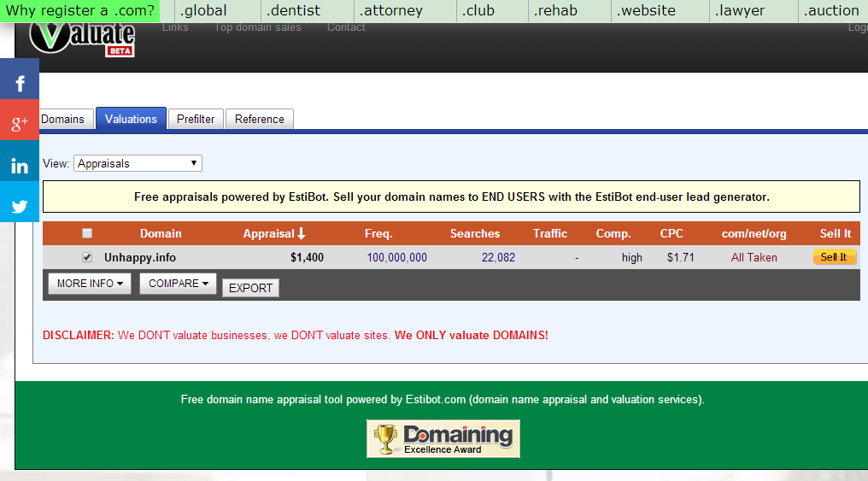
Task: Sort by Searches column header
Action: click(474, 233)
